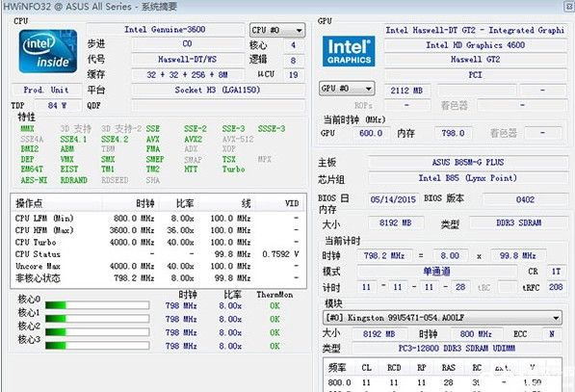Screen dimensions: 575x392
Task: Click the Core 1 usage bar
Action: (x=97, y=318)
